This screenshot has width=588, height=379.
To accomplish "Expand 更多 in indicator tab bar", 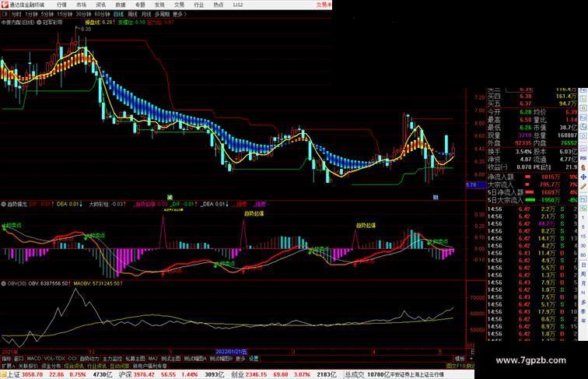I will click(x=240, y=359).
